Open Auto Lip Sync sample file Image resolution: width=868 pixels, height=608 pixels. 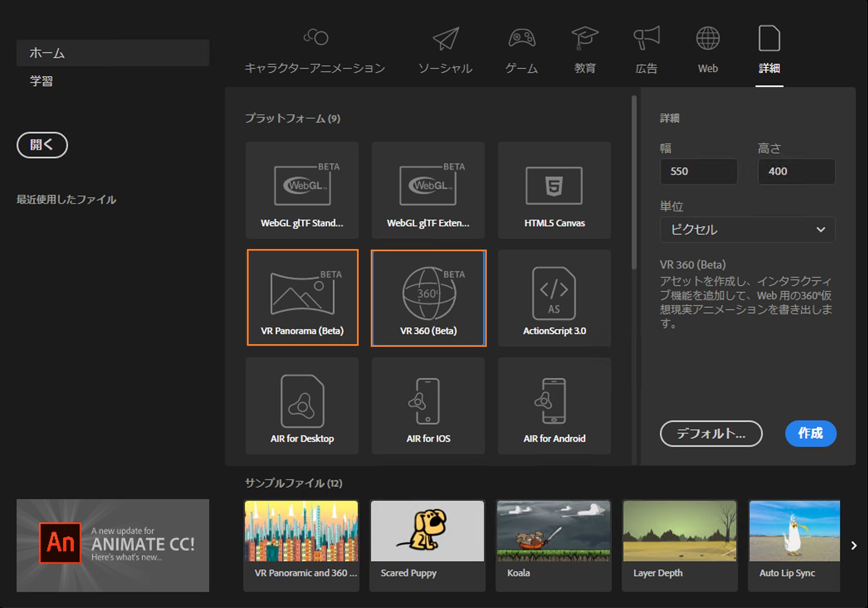[794, 545]
